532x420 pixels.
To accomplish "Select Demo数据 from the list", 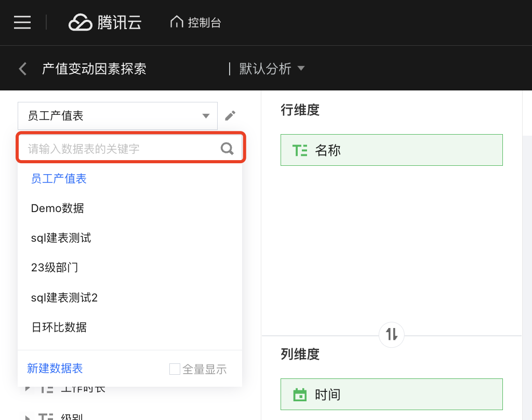I will pyautogui.click(x=57, y=208).
